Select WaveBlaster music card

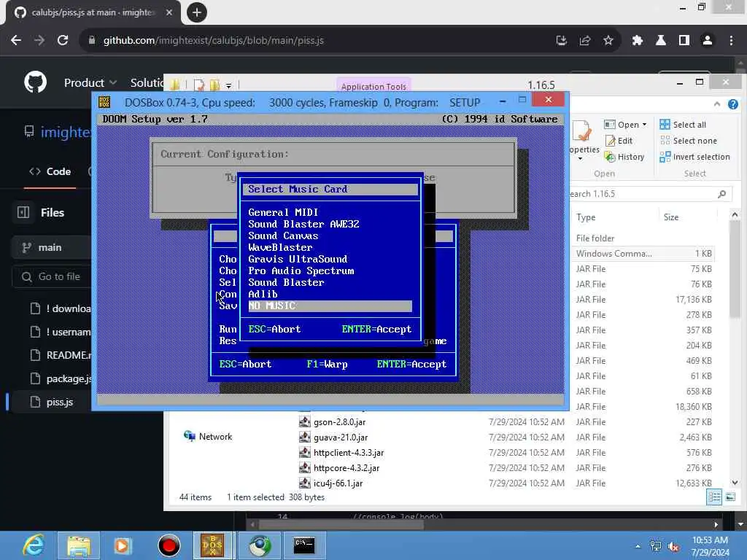(x=280, y=247)
